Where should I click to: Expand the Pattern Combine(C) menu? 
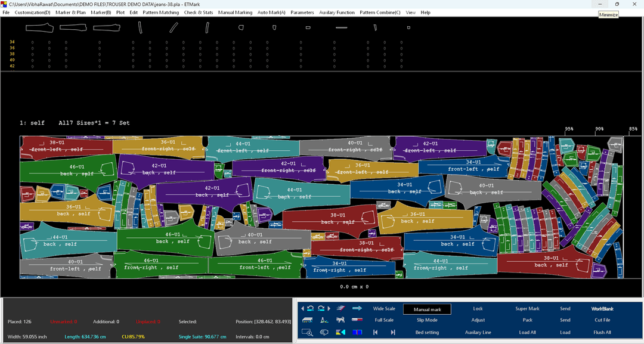[x=380, y=13]
